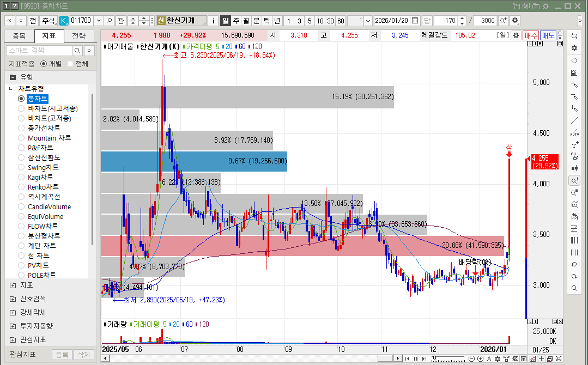Select 전체 radio for indicator application
Image resolution: width=588 pixels, height=365 pixels.
click(x=70, y=64)
